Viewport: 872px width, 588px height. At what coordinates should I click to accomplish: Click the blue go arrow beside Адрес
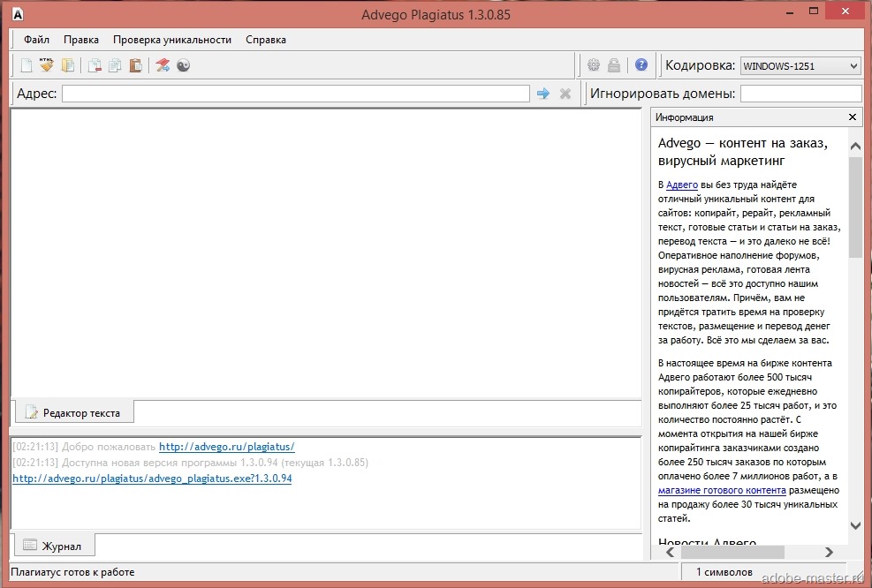[x=543, y=94]
